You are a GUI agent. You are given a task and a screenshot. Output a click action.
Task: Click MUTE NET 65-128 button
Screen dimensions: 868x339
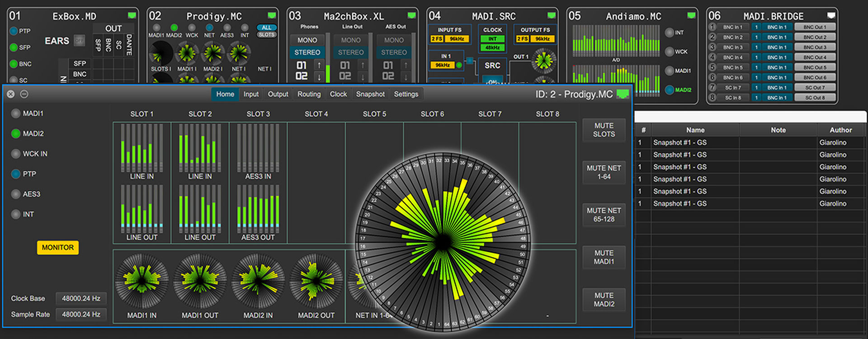click(x=604, y=215)
